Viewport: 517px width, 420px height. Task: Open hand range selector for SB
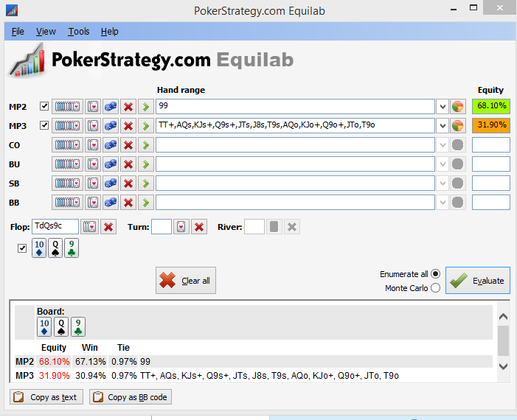coord(67,183)
